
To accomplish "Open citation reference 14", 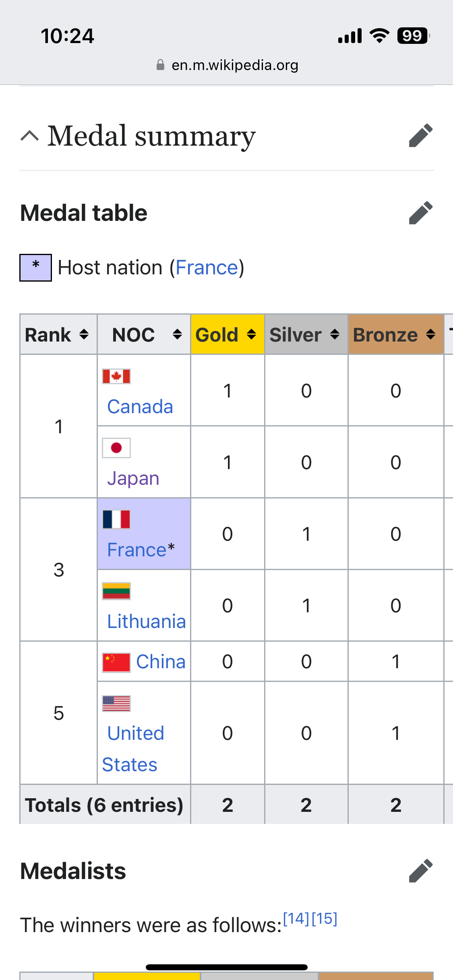I will 296,918.
